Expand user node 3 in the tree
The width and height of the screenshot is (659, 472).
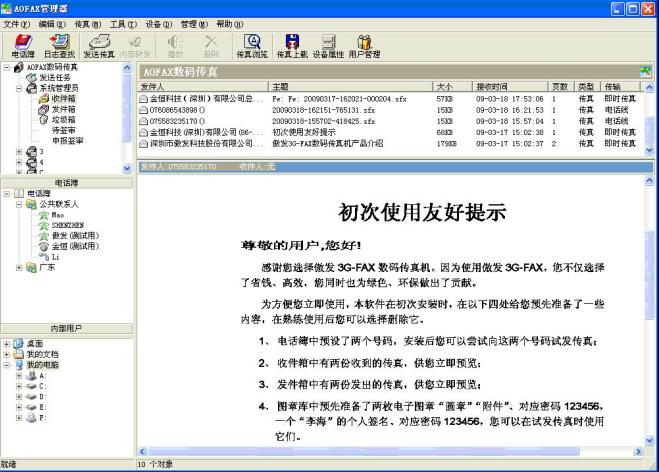tap(19, 151)
